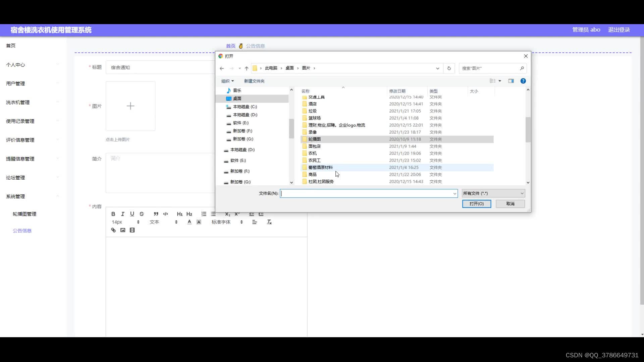The width and height of the screenshot is (644, 362).
Task: Apply Heading 2 style
Action: coord(189,214)
